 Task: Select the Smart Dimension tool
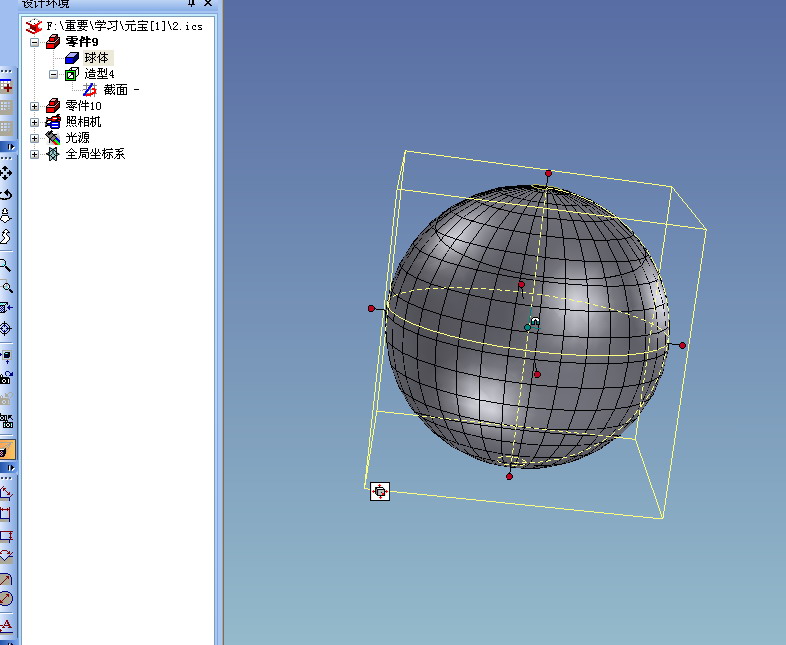tap(6, 494)
